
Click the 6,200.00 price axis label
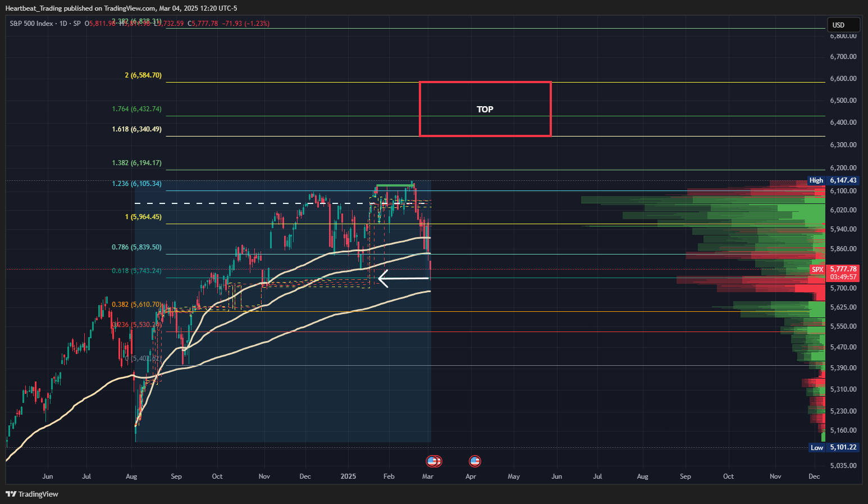[x=843, y=168]
